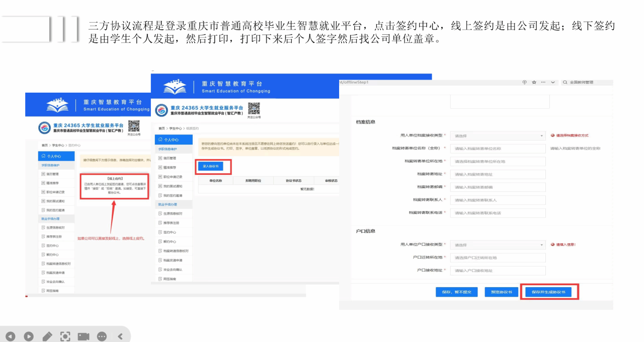Click 生源信息核对 icon on 签约中心 page sidebar
This screenshot has width=644, height=342.
click(44, 228)
